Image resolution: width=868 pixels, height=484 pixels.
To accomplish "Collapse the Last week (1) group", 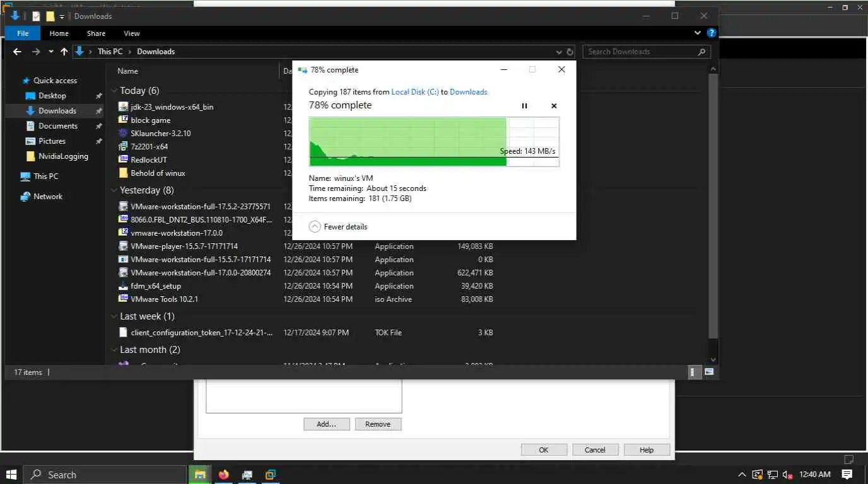I will point(114,316).
